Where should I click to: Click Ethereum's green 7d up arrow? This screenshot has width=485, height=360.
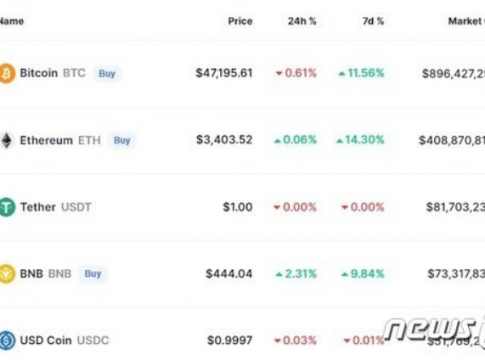339,141
